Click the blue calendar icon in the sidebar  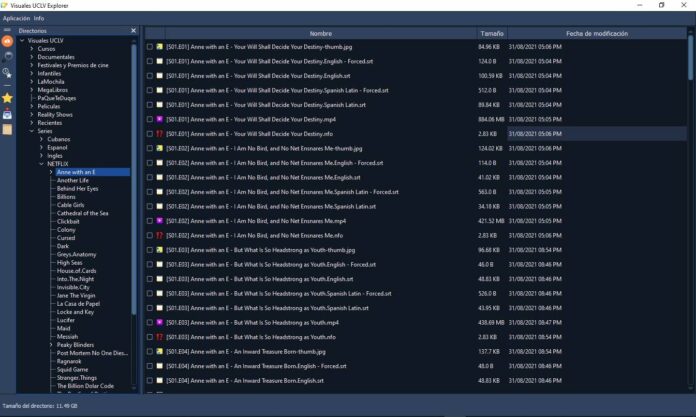click(x=8, y=114)
